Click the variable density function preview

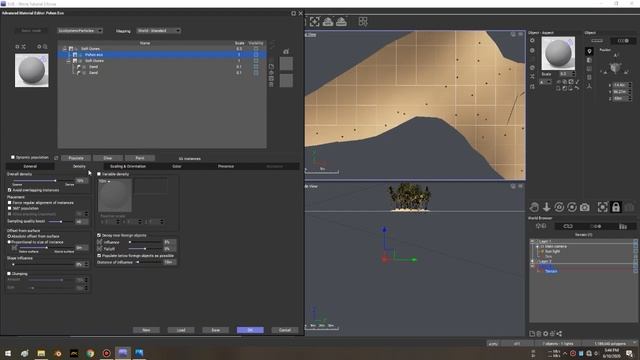(115, 196)
